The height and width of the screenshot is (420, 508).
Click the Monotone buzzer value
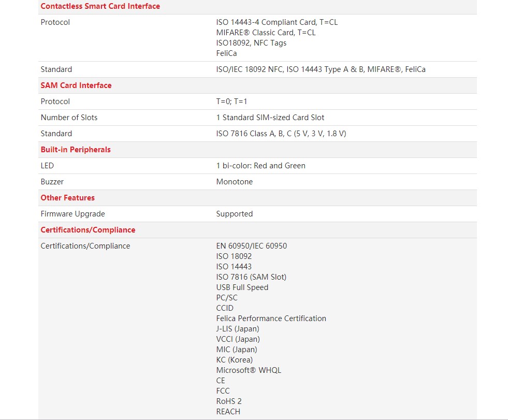click(234, 182)
